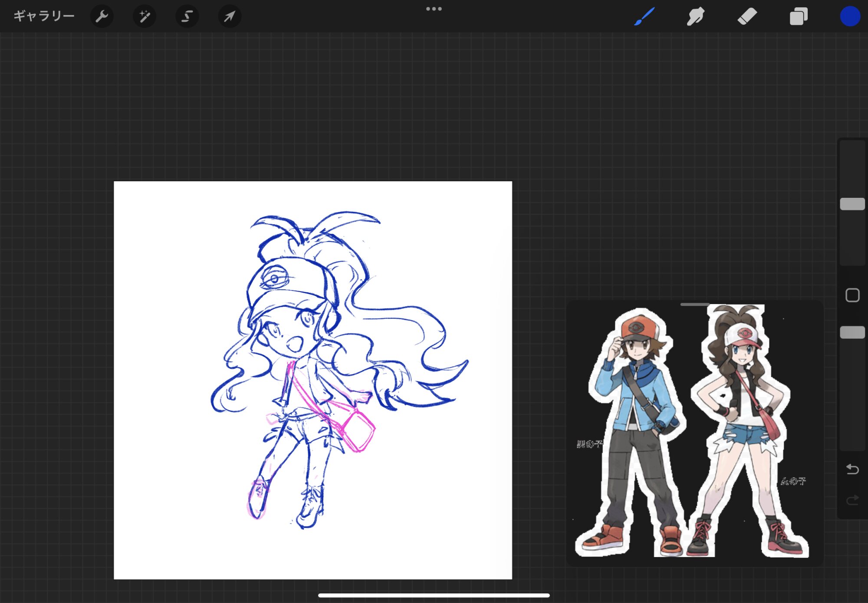
Task: Tap the square Modify button in sidebar
Action: tap(852, 295)
